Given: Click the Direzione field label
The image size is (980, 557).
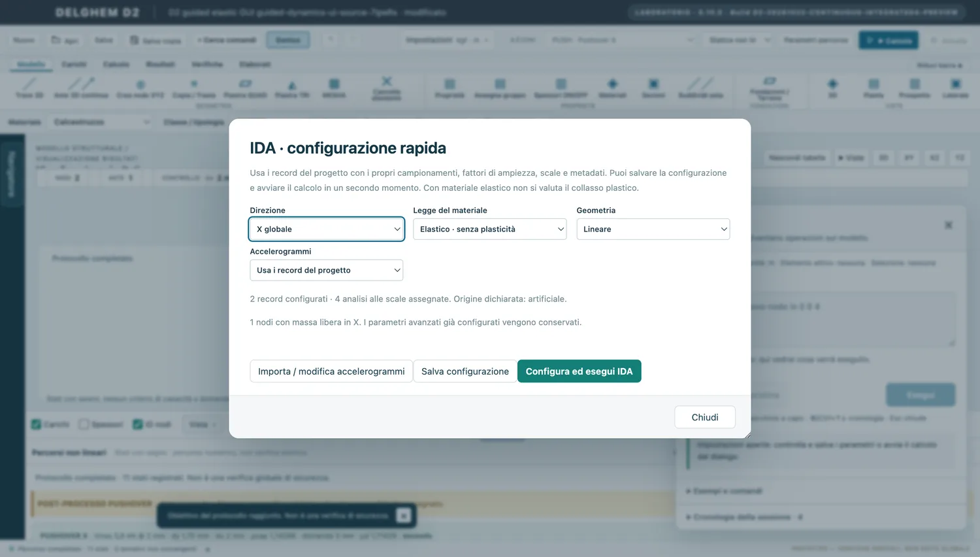Looking at the screenshot, I should [268, 211].
